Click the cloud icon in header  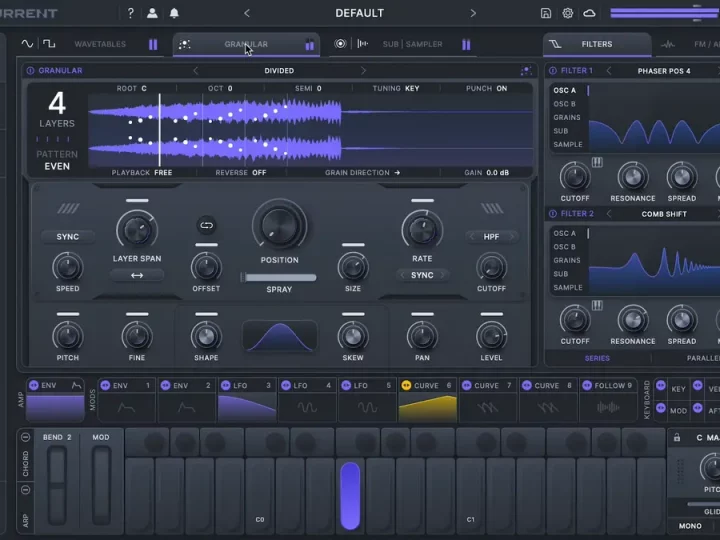tap(589, 13)
